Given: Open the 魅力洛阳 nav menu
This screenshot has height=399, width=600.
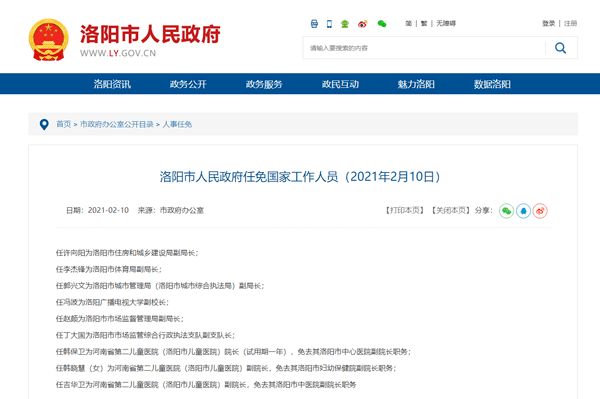Looking at the screenshot, I should (x=416, y=84).
